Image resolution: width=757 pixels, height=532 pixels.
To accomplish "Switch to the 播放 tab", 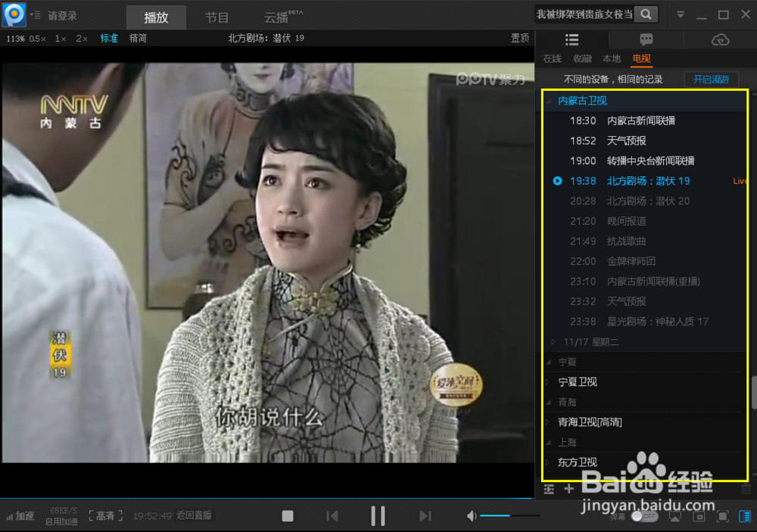I will (x=156, y=17).
